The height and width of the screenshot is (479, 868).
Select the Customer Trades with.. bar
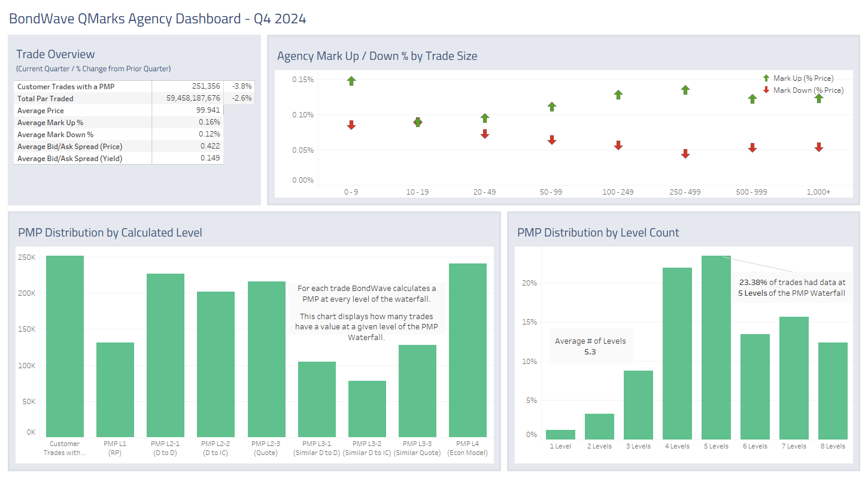65,346
